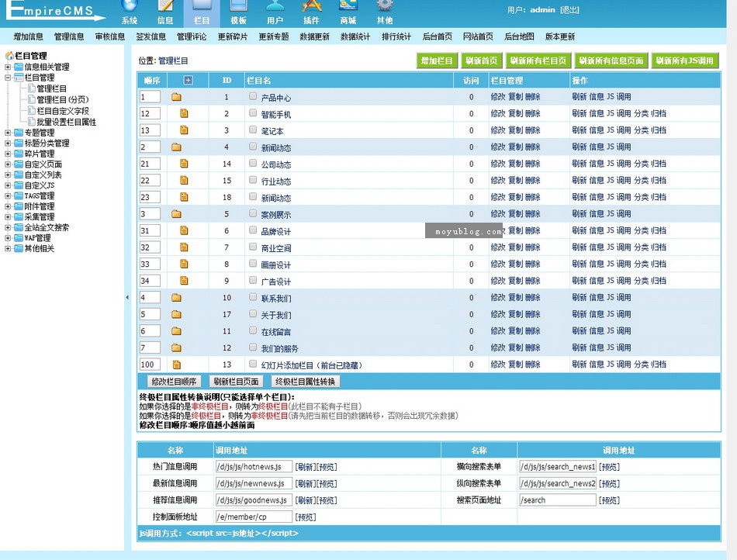The height and width of the screenshot is (560, 737).
Task: Click the folder icon for 产品中心
Action: pyautogui.click(x=176, y=97)
